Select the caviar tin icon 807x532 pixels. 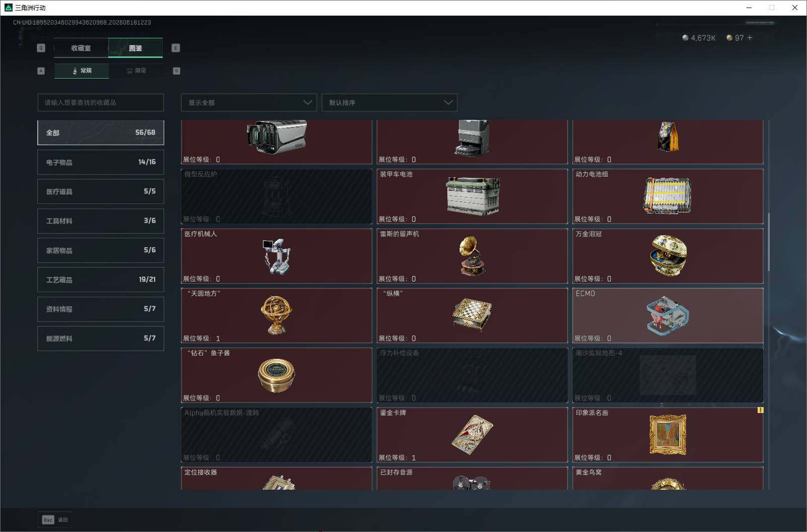click(276, 375)
